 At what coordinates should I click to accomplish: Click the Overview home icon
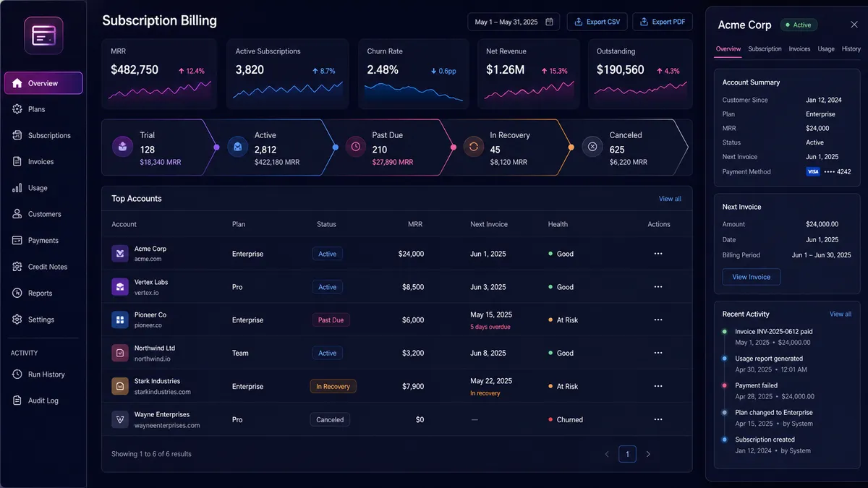(x=17, y=83)
